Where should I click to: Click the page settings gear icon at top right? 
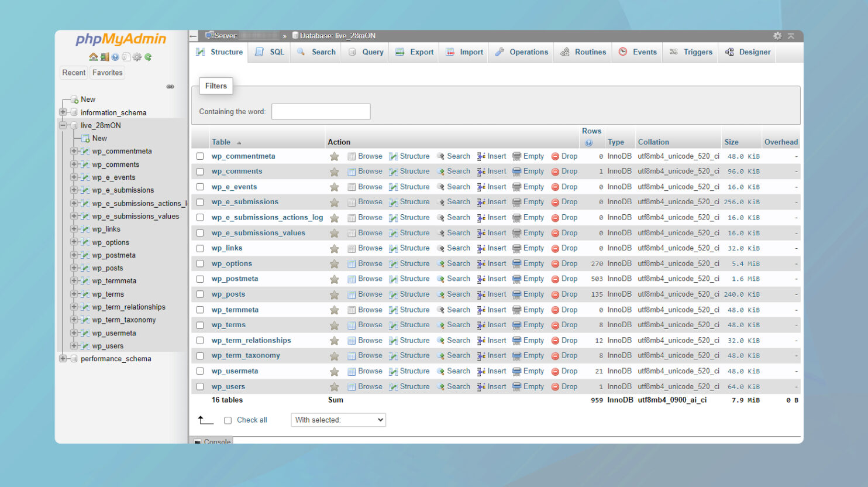777,36
